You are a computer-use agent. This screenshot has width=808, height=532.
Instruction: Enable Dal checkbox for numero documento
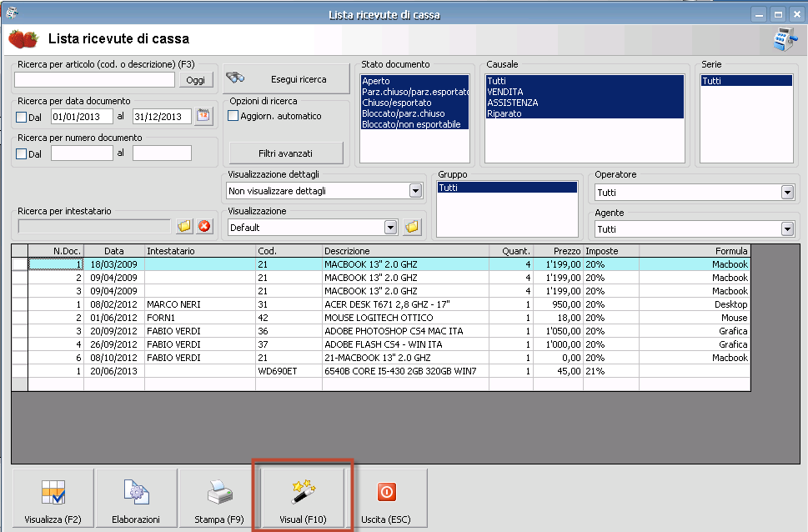22,153
